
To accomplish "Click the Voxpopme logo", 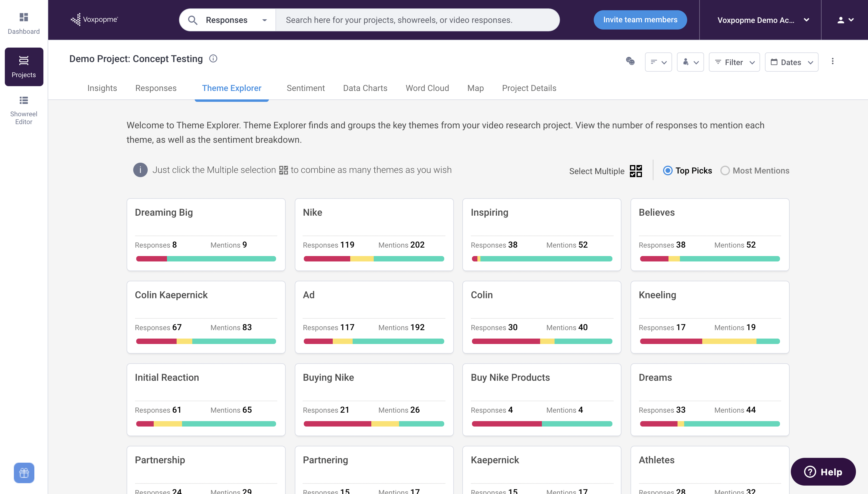I will pos(94,20).
